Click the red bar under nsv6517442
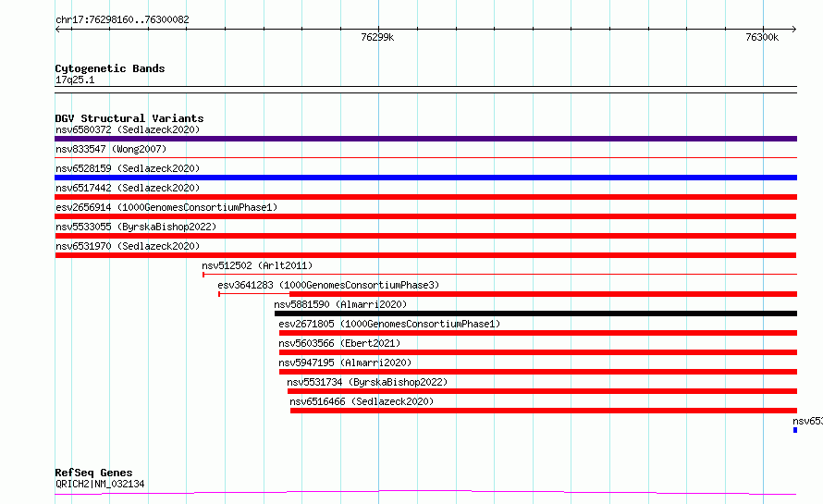This screenshot has height=504, width=823. tap(425, 197)
